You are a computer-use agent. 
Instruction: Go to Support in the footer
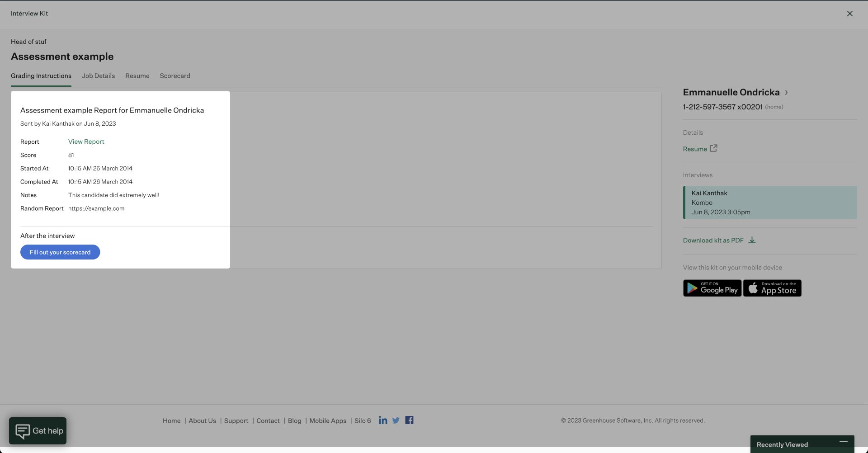pos(236,421)
